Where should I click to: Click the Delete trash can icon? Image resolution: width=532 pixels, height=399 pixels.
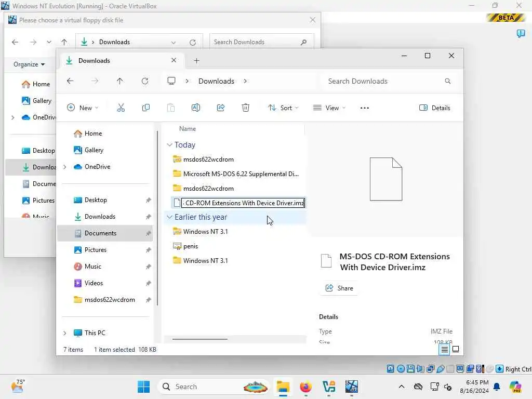246,108
